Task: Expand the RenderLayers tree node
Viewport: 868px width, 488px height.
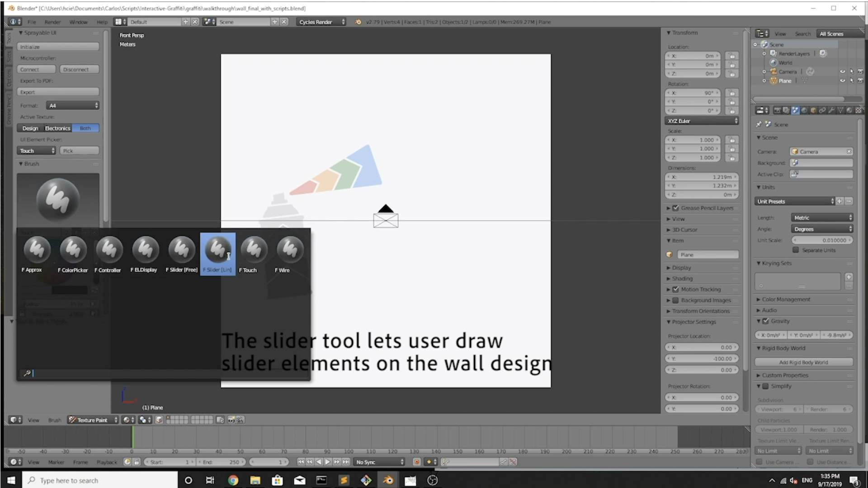Action: [764, 53]
